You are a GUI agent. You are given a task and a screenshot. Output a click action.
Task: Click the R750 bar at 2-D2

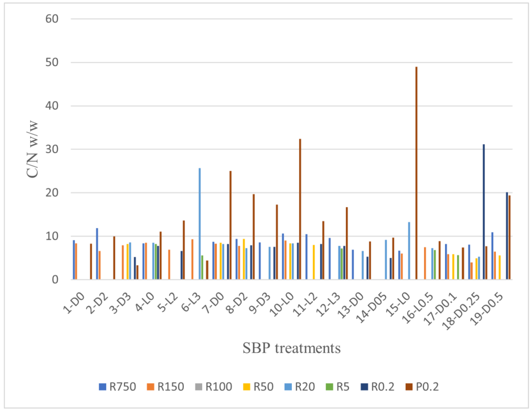click(97, 254)
